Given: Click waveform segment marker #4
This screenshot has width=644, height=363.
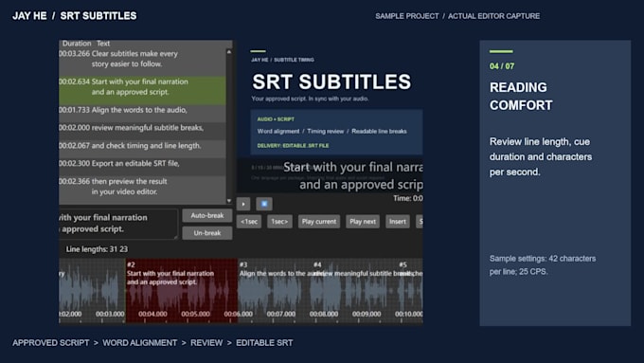Looking at the screenshot, I should pyautogui.click(x=317, y=264).
